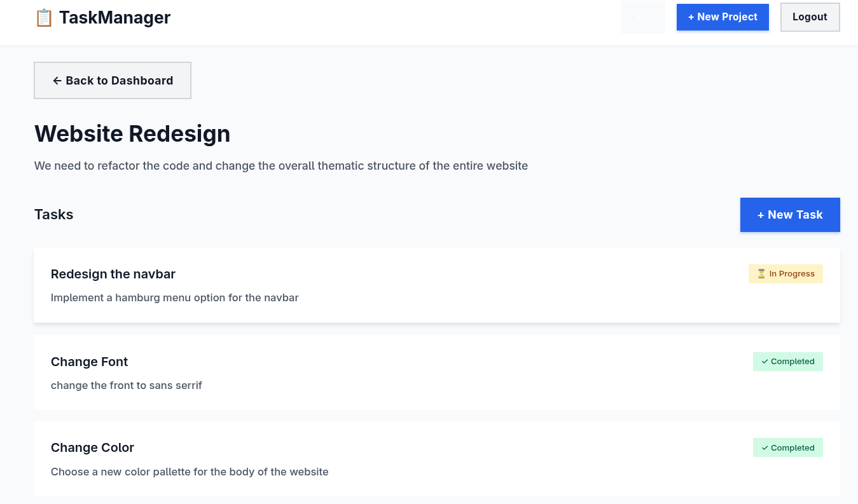Click the hourglass icon on the In Progress badge

coord(761,273)
